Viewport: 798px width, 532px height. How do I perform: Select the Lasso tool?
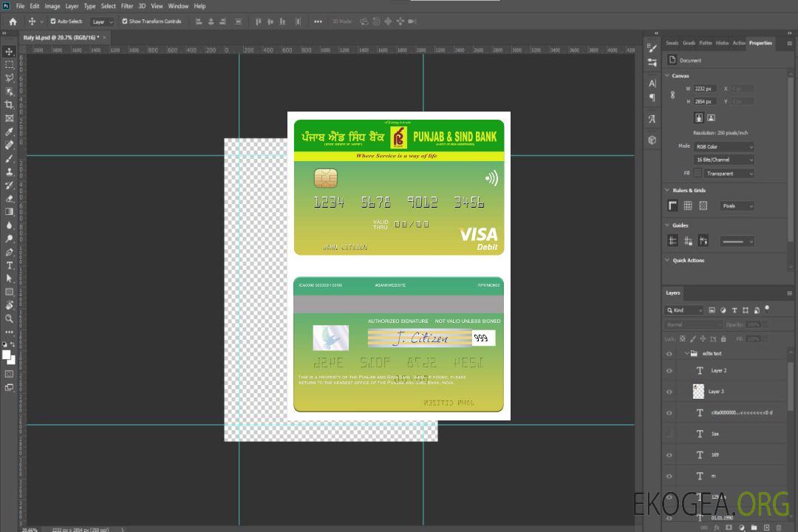tap(9, 78)
